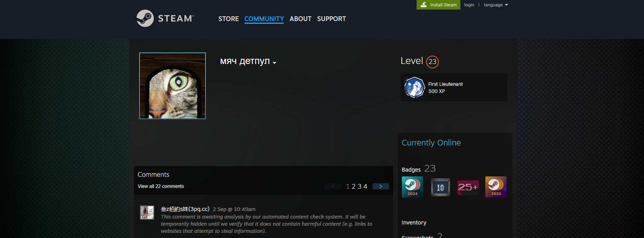The width and height of the screenshot is (644, 238).
Task: Click the Install Steam download icon
Action: point(424,5)
